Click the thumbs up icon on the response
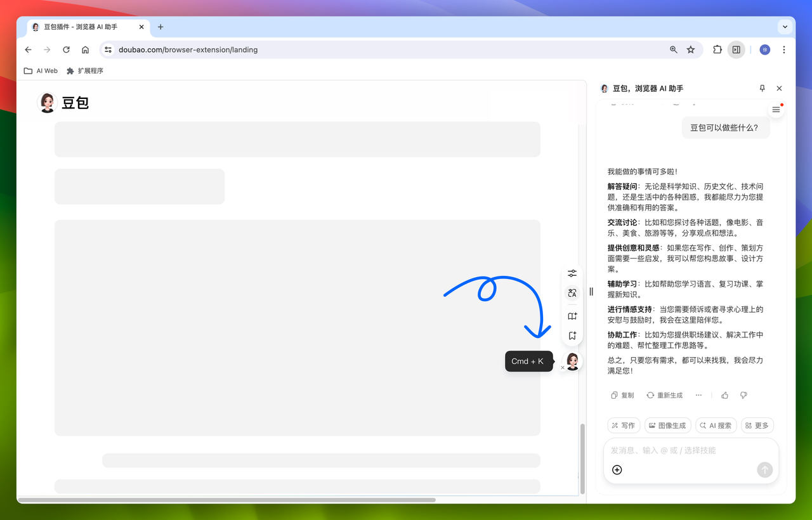This screenshot has width=812, height=520. pyautogui.click(x=724, y=395)
